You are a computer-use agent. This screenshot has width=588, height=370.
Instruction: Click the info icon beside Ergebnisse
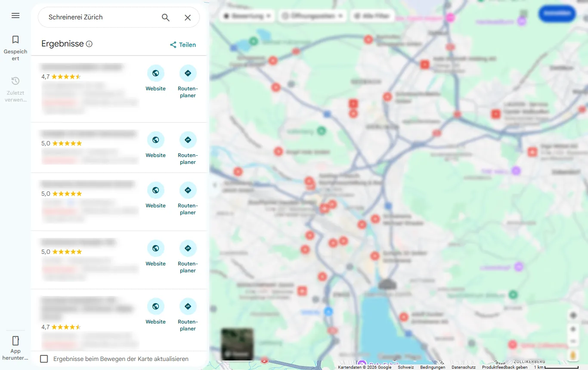point(89,44)
